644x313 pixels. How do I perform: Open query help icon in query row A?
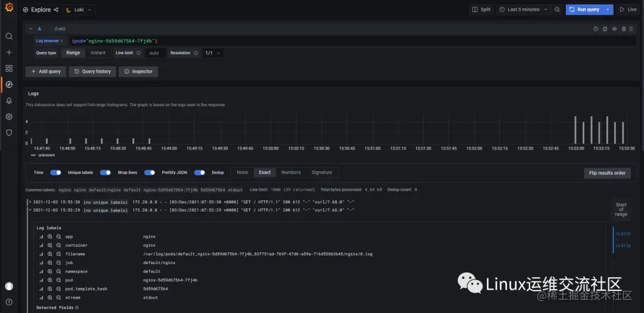coord(596,29)
